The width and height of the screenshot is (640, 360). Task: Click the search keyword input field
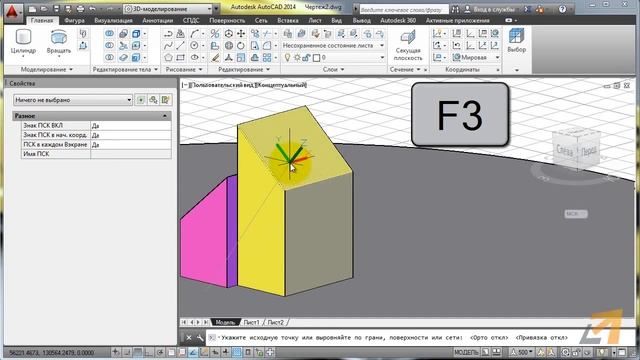click(403, 9)
